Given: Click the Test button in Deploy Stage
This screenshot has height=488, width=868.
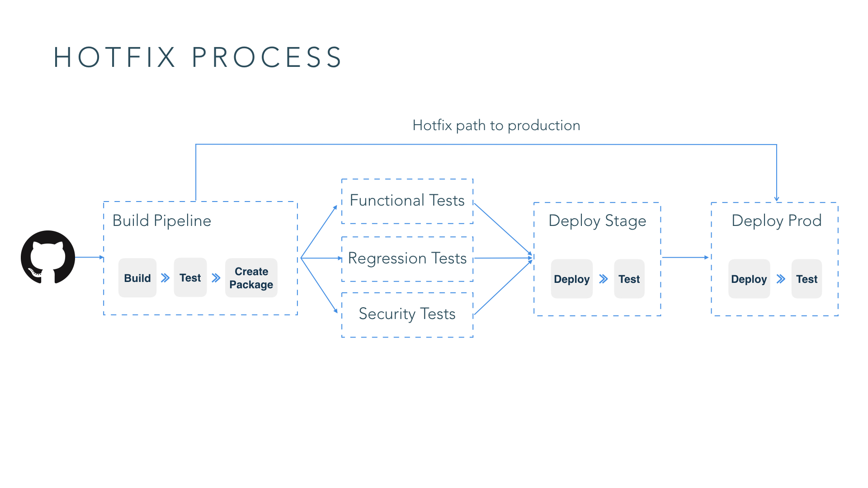Looking at the screenshot, I should pyautogui.click(x=630, y=278).
